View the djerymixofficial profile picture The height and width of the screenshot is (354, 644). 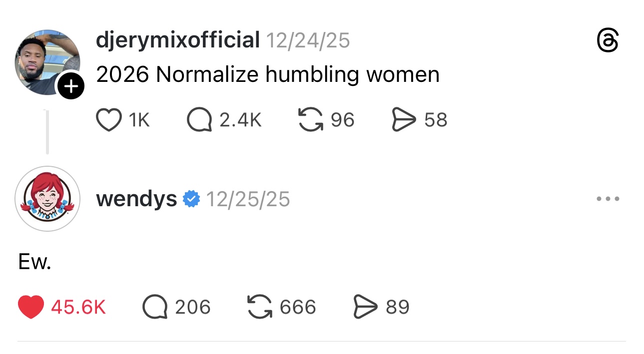coord(46,61)
